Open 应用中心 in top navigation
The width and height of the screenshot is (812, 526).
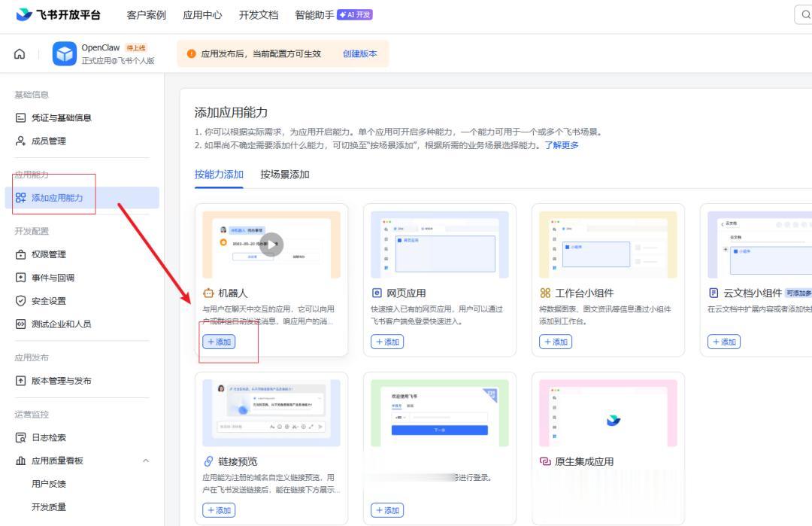tap(202, 15)
